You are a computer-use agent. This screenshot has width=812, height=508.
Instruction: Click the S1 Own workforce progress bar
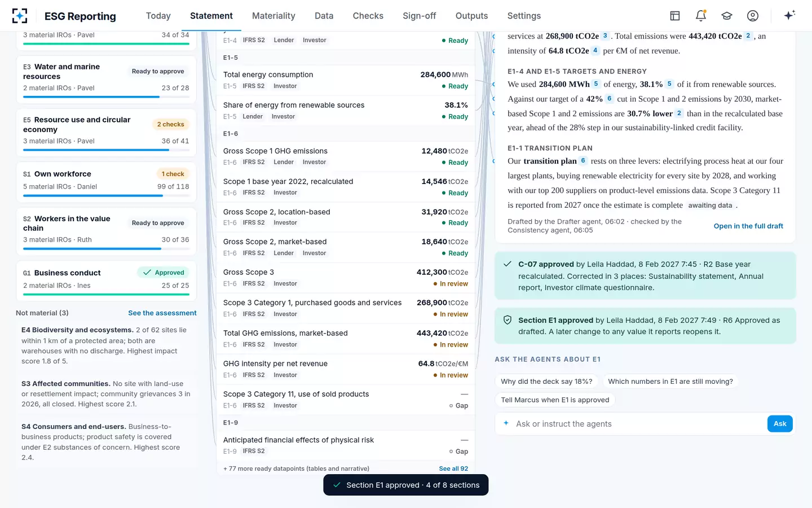[106, 195]
